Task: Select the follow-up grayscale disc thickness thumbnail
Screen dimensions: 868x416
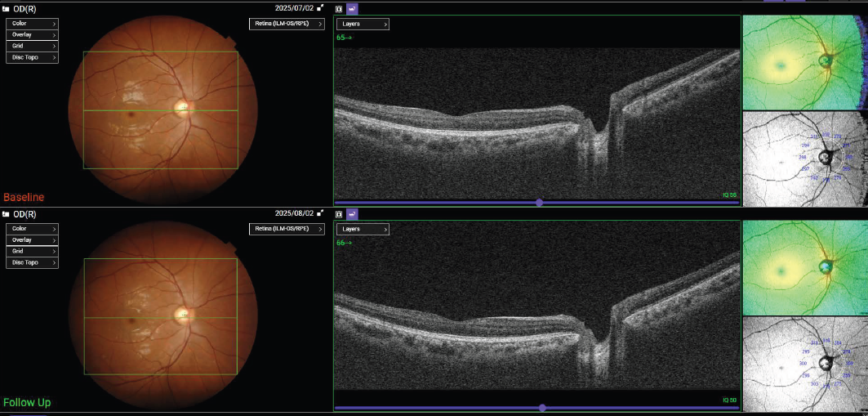Action: click(x=803, y=365)
